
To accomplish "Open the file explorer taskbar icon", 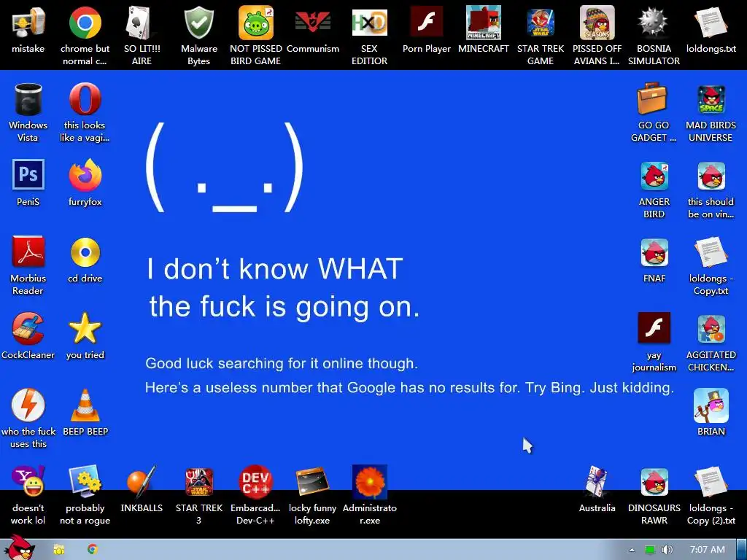I will coord(59,550).
